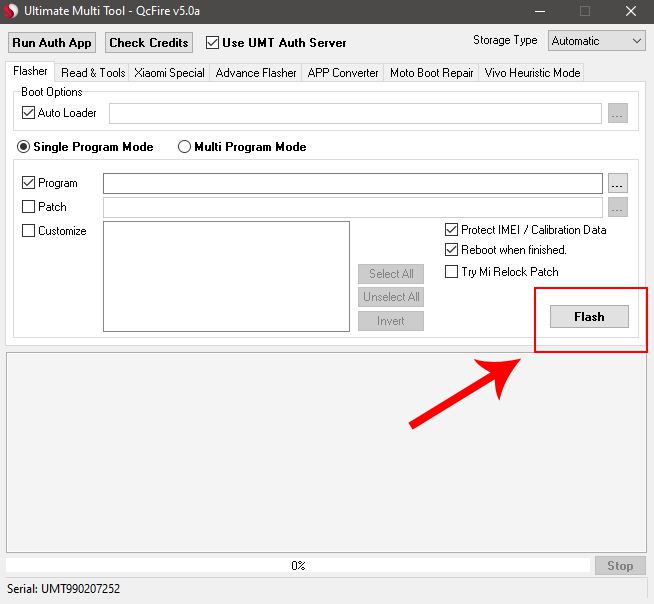Click the Patch browse ... button
This screenshot has width=654, height=604.
pyautogui.click(x=617, y=207)
